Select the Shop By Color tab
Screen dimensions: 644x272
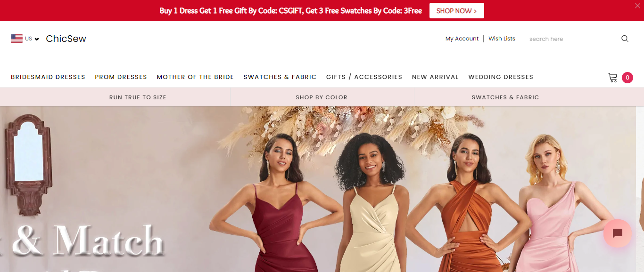[x=322, y=97]
